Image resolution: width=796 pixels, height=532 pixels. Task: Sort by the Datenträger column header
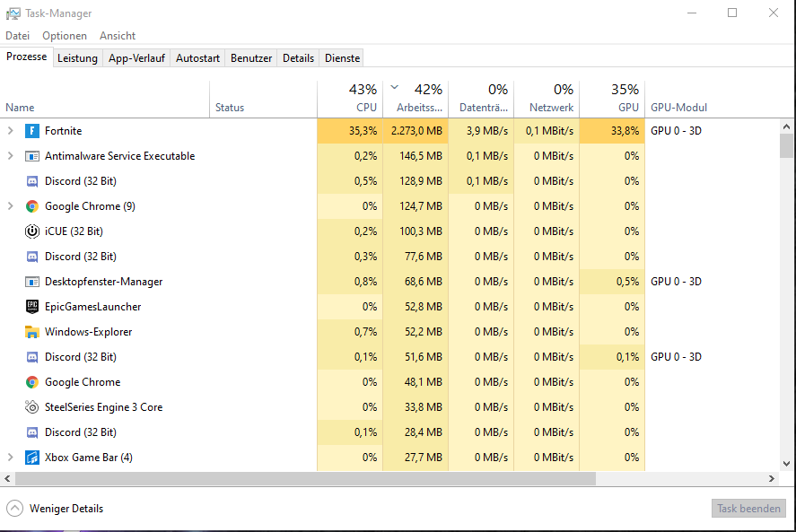click(481, 100)
